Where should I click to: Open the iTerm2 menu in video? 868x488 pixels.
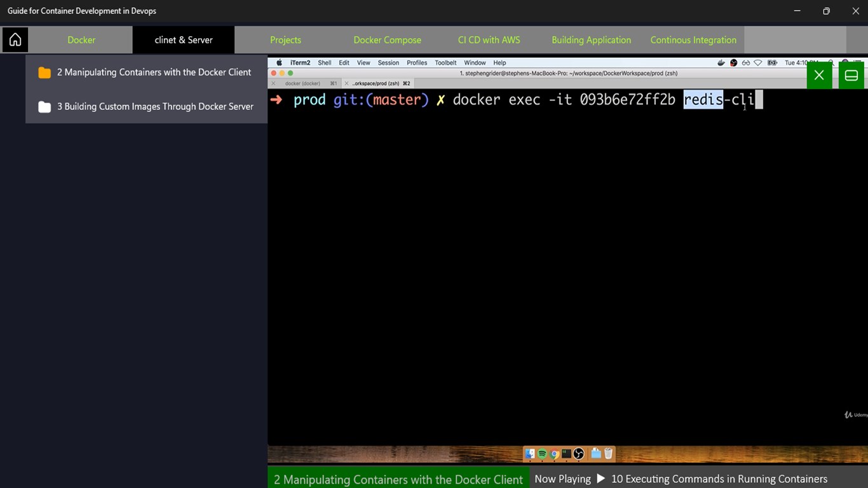(x=300, y=63)
